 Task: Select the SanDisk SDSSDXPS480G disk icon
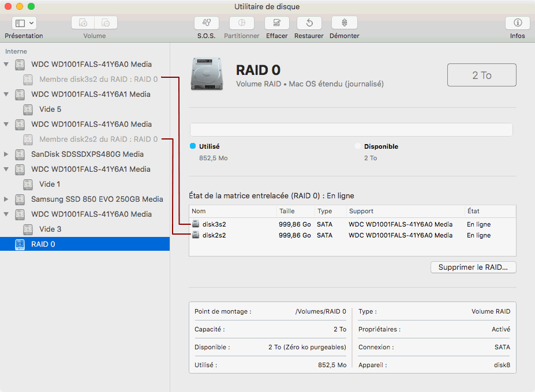tap(20, 154)
